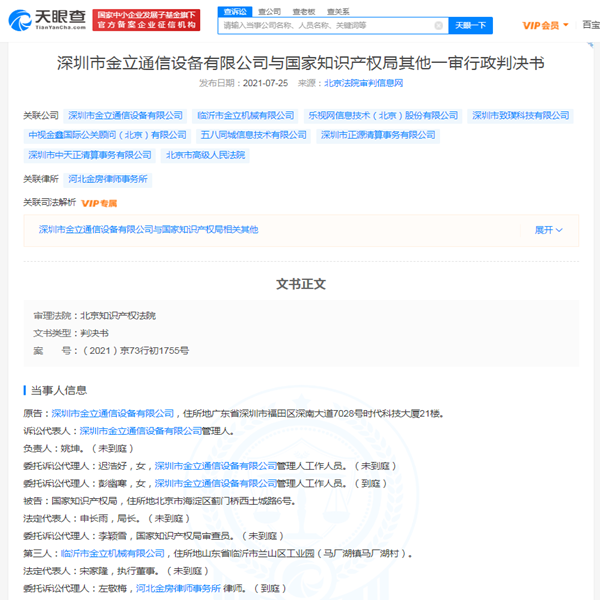
Task: Click the 当事人信息 section heading
Action: click(x=59, y=391)
